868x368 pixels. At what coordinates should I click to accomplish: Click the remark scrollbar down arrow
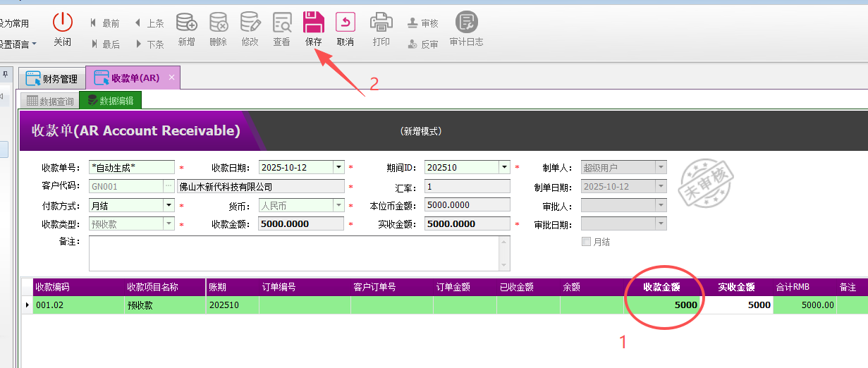tap(504, 265)
